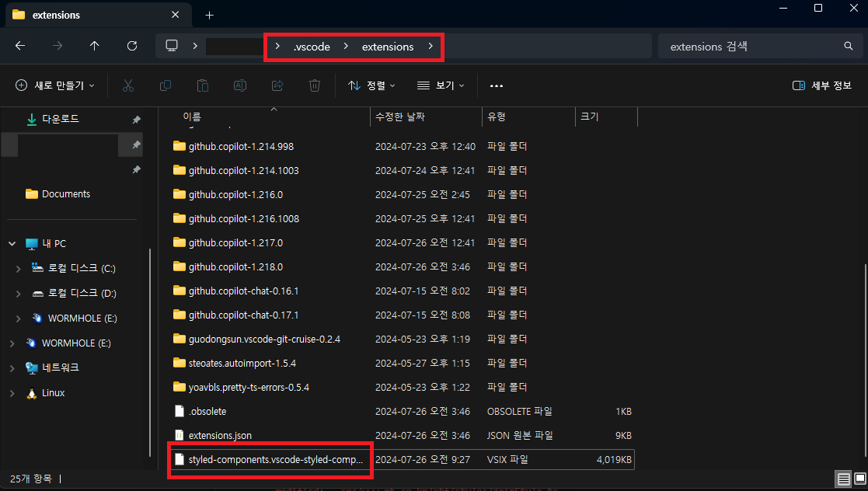This screenshot has width=868, height=491.
Task: Click the extensions 검색 search box
Action: tap(760, 46)
